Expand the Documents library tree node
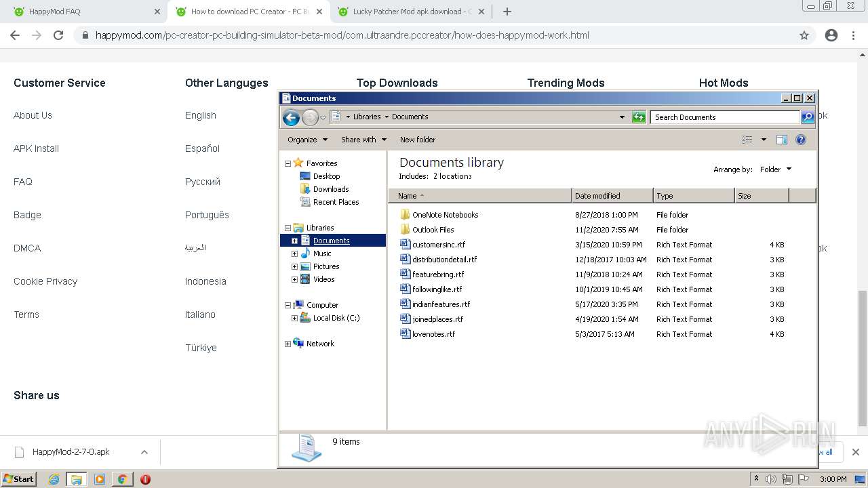 [294, 241]
